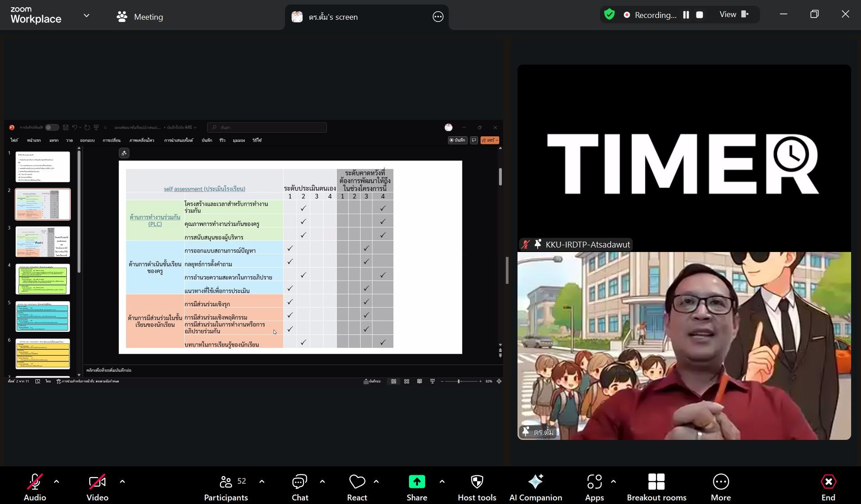Switch to the Meeting tab
This screenshot has height=504, width=861.
pyautogui.click(x=140, y=17)
